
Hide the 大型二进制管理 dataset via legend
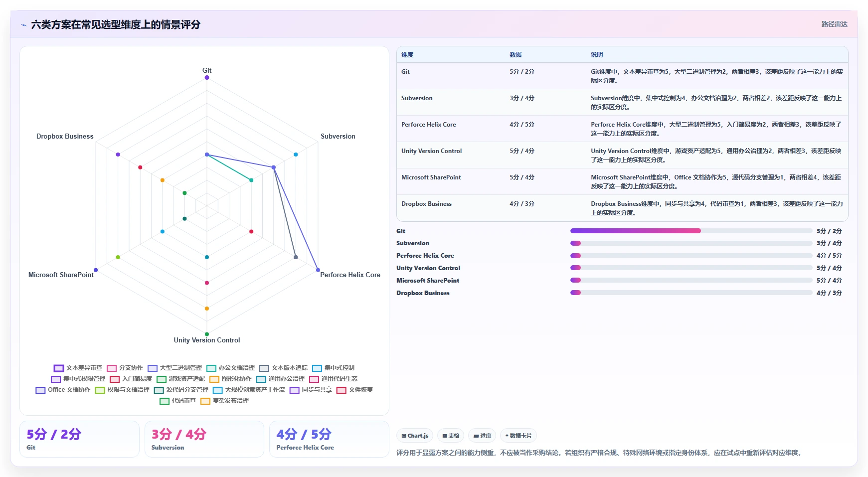pyautogui.click(x=174, y=368)
